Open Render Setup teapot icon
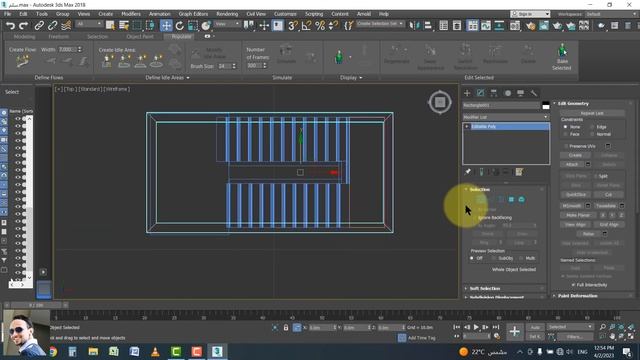The width and height of the screenshot is (640, 360). (530, 26)
